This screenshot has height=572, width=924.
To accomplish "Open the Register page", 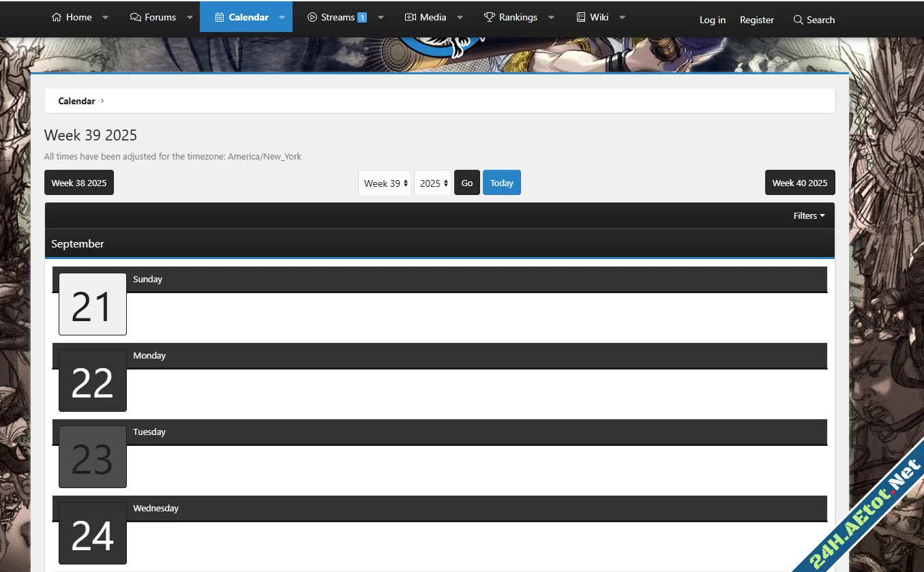I will (756, 20).
